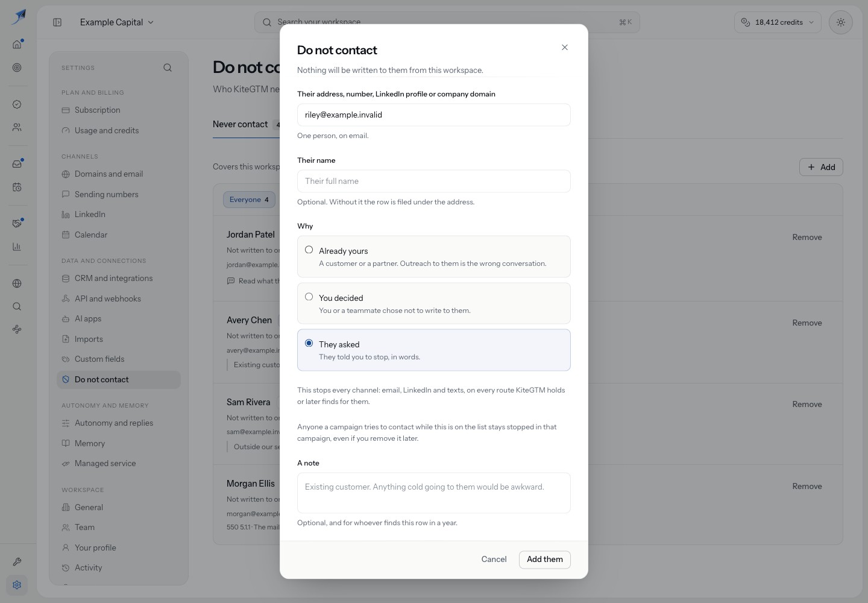This screenshot has width=868, height=603.
Task: Open CRM and integrations settings
Action: coord(119,279)
